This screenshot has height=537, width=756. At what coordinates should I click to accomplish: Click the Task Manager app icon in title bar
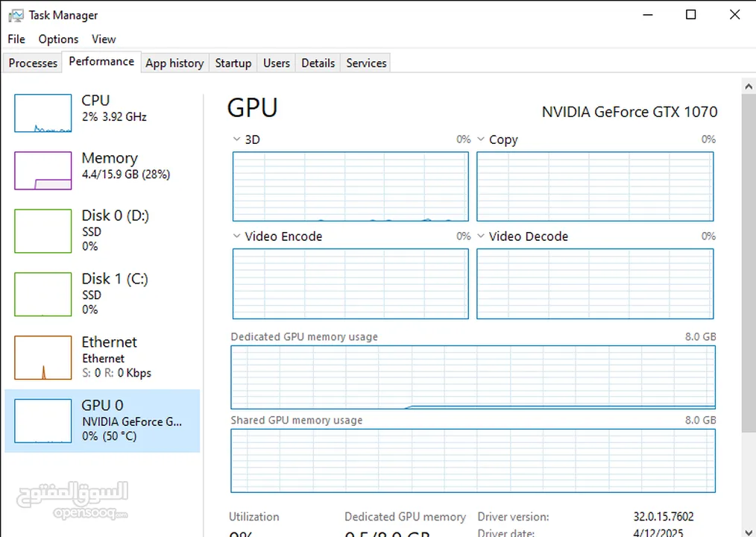16,16
